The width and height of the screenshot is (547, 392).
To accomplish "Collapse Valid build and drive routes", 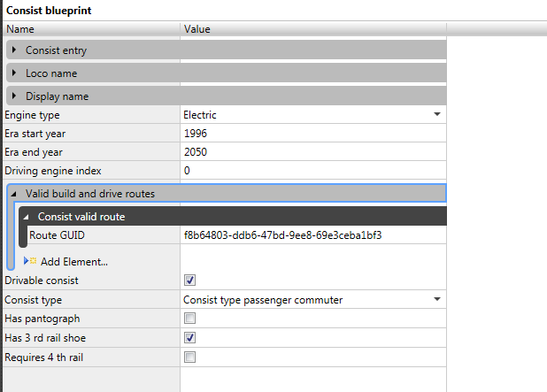I will click(15, 193).
